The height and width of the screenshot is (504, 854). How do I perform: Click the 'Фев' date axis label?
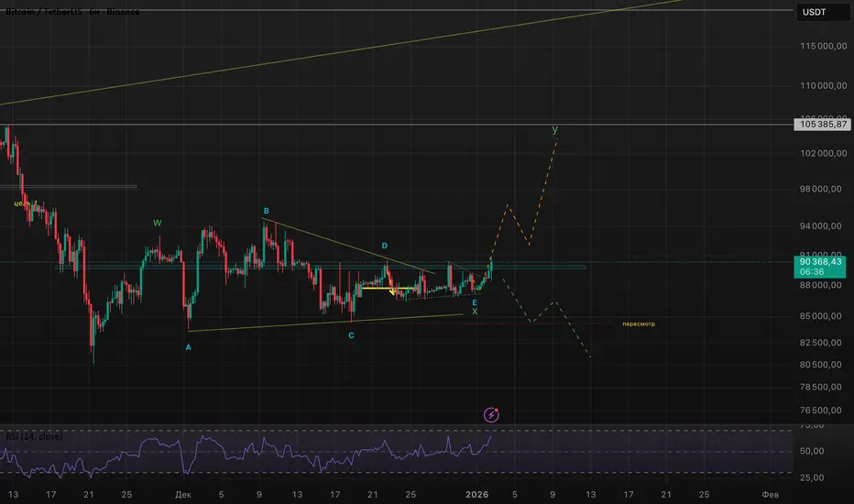pyautogui.click(x=770, y=495)
